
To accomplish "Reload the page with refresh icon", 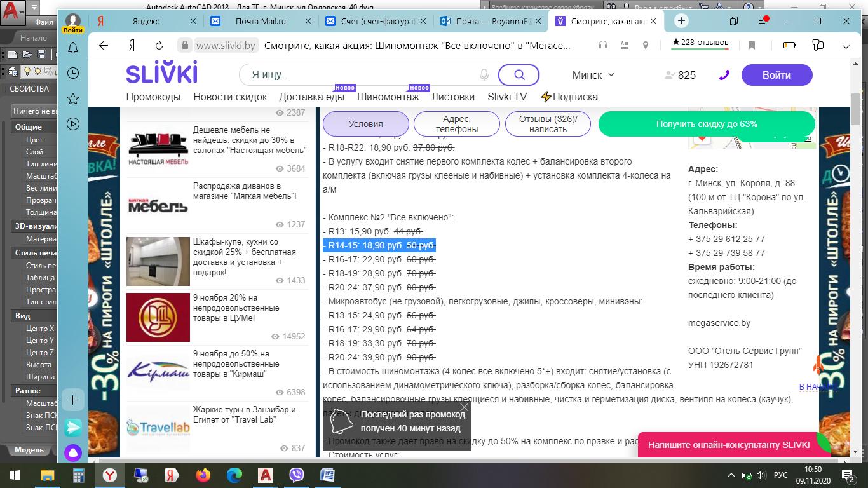I will pos(159,45).
